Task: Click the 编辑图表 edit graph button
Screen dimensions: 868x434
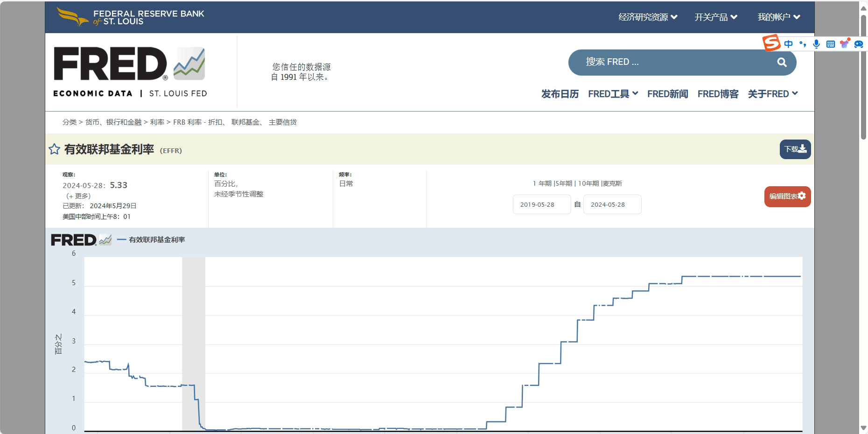Action: point(788,196)
